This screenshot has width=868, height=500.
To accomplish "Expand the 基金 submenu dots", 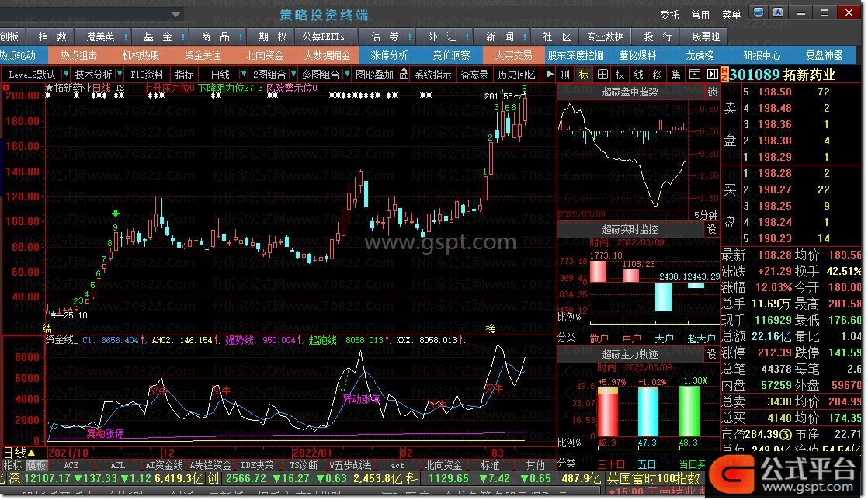I will [182, 37].
